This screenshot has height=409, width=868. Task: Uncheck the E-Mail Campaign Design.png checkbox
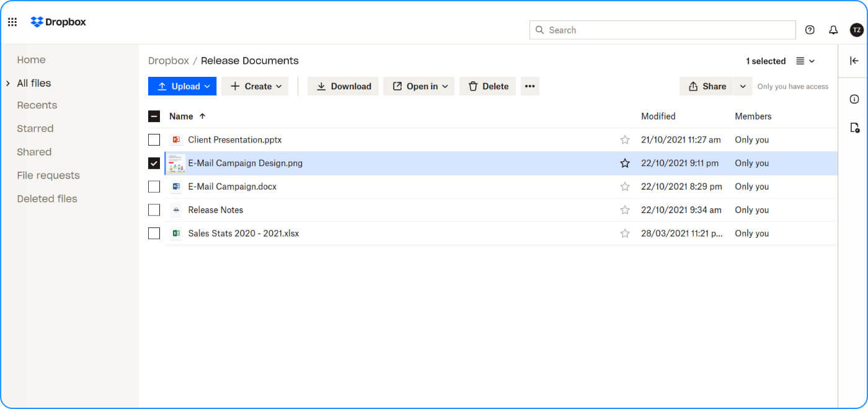tap(154, 164)
